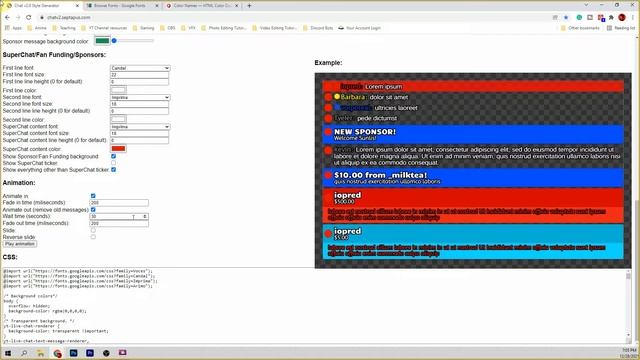
Task: Click inside the CSS output text area
Action: point(313,305)
